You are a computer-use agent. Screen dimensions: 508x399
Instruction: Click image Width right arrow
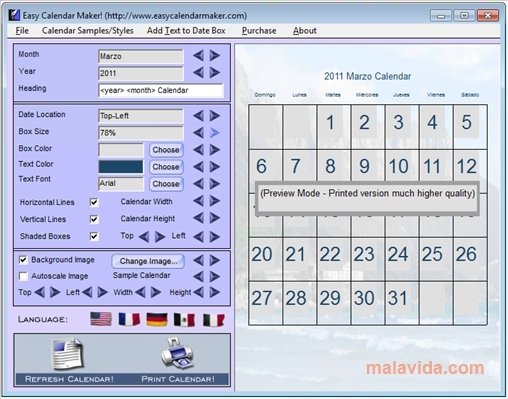click(x=156, y=293)
